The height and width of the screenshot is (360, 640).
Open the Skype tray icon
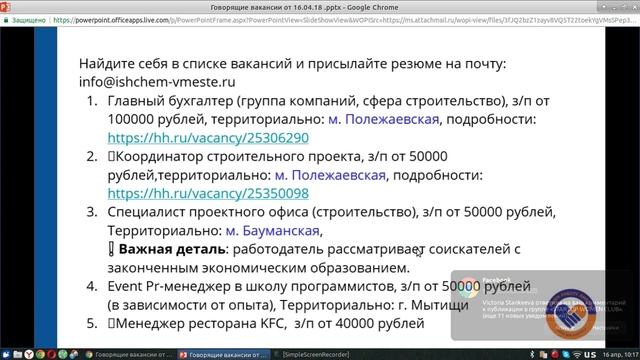(x=566, y=354)
